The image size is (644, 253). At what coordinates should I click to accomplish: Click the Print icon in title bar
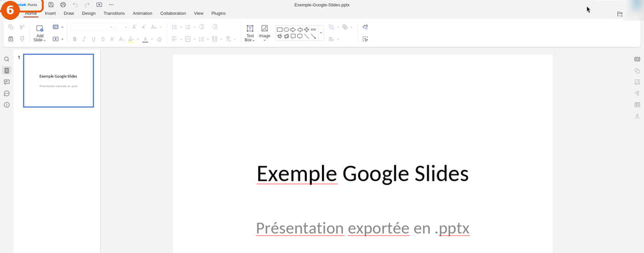pos(63,5)
